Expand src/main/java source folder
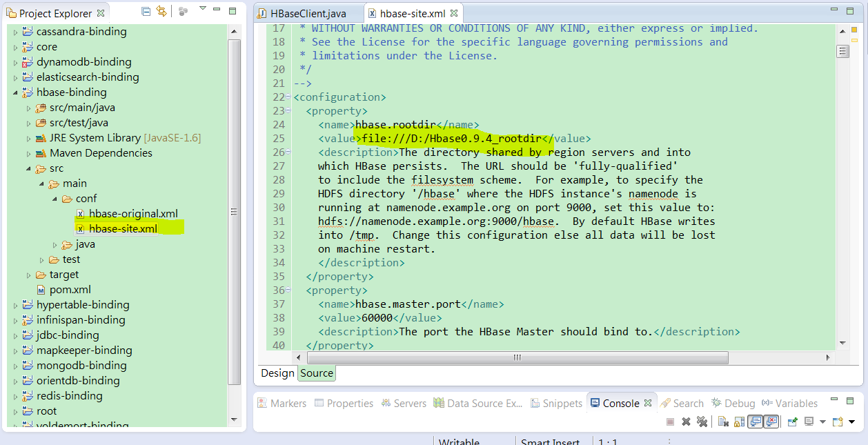The height and width of the screenshot is (445, 868). (x=28, y=108)
